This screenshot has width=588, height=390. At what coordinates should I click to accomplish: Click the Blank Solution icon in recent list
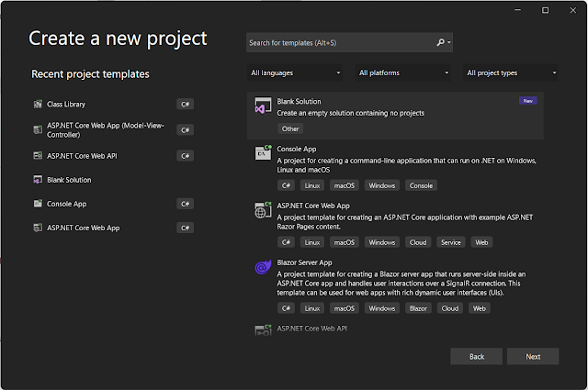click(x=38, y=180)
